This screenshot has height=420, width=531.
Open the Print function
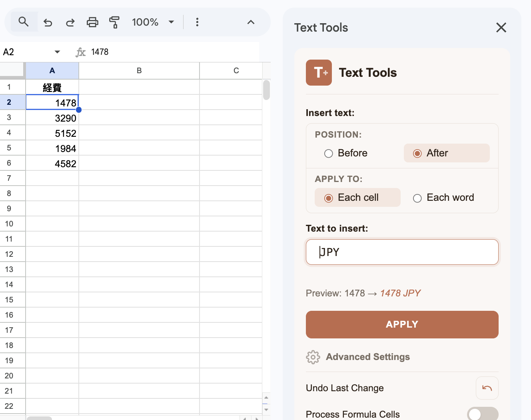[x=92, y=22]
